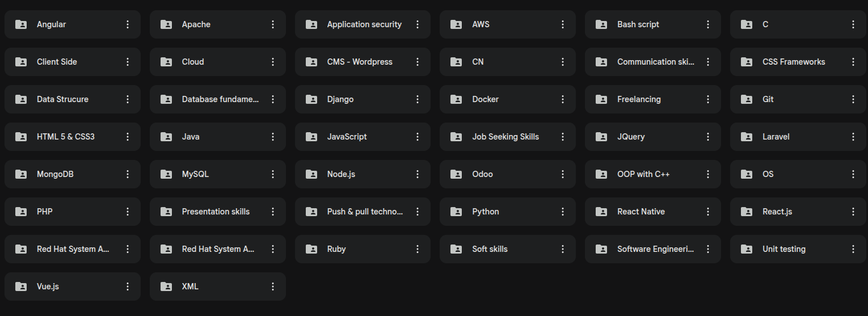Image resolution: width=868 pixels, height=316 pixels.
Task: Select the HTML 5 & CSS3 folder
Action: (73, 137)
